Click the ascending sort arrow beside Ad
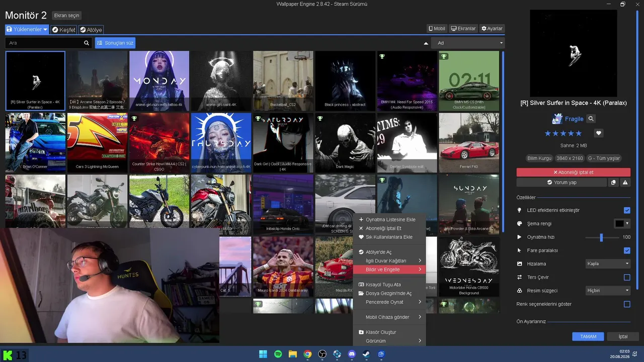 [x=426, y=43]
